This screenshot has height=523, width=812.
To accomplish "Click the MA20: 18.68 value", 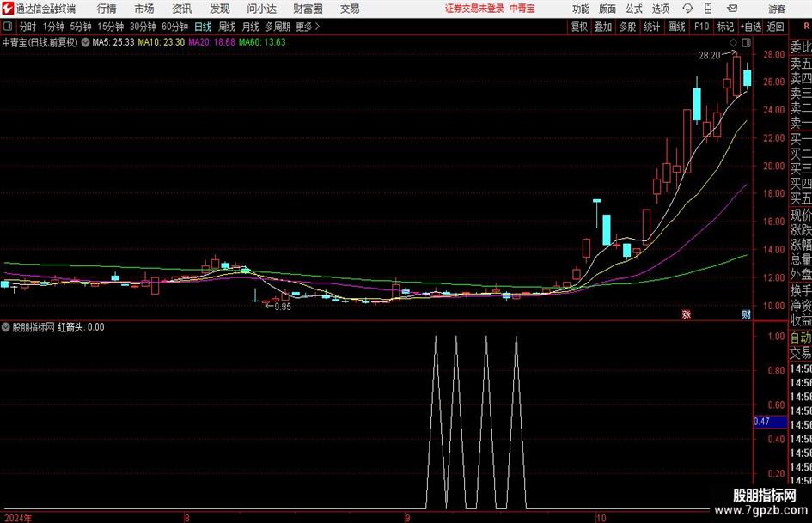I will pos(211,42).
